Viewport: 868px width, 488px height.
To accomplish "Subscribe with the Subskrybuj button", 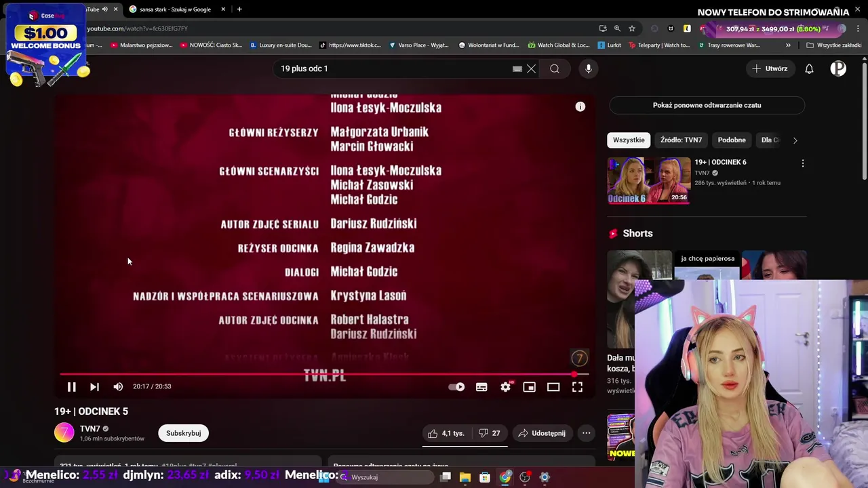I will (x=183, y=433).
